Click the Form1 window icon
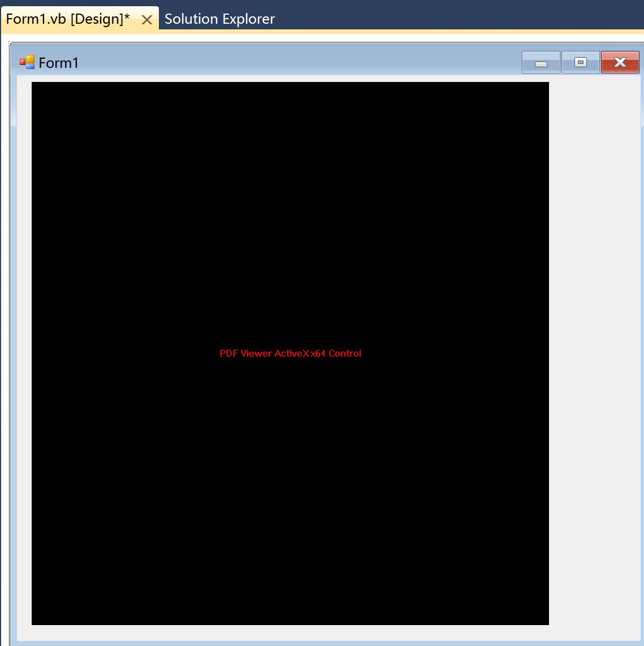The image size is (644, 646). [27, 62]
